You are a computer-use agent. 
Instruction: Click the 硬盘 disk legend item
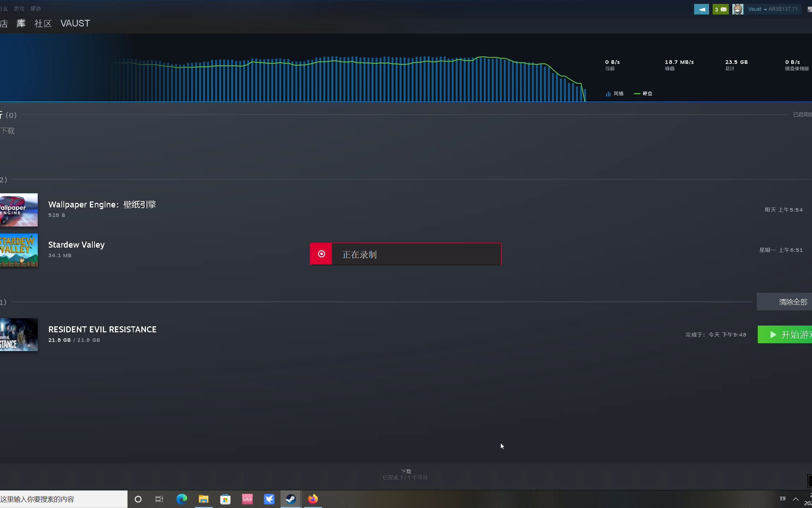coord(643,93)
